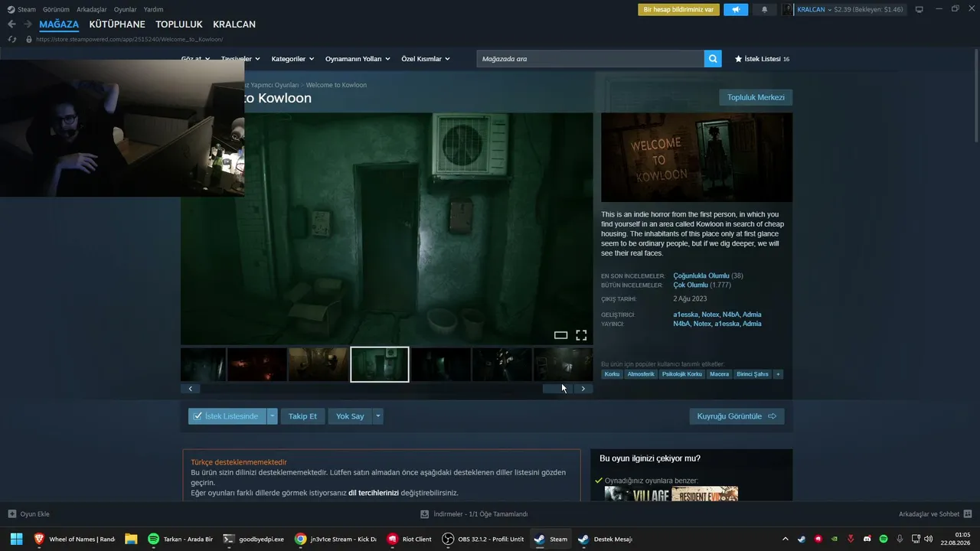
Task: Open the Oynamanın Yolları dropdown
Action: (x=358, y=59)
